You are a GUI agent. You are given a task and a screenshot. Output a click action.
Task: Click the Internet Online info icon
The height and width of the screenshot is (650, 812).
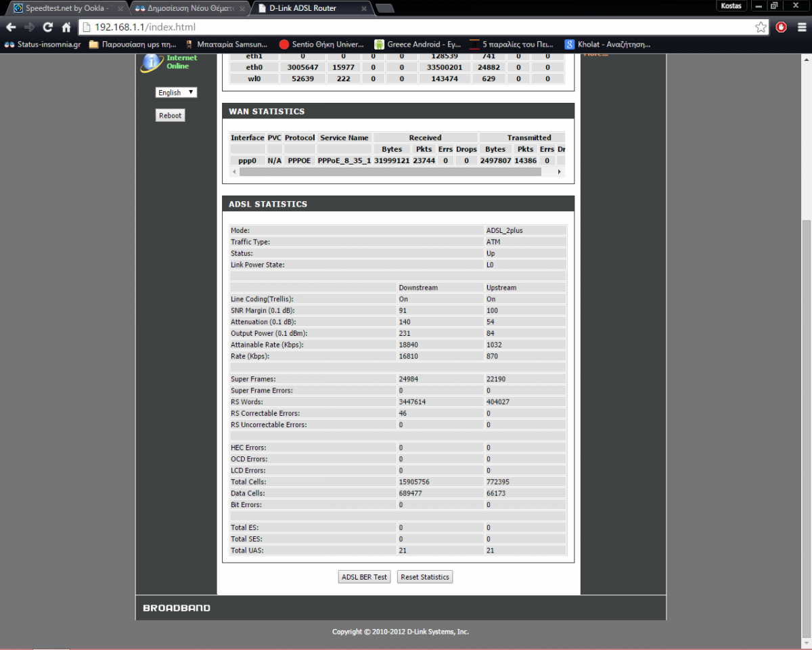point(151,63)
